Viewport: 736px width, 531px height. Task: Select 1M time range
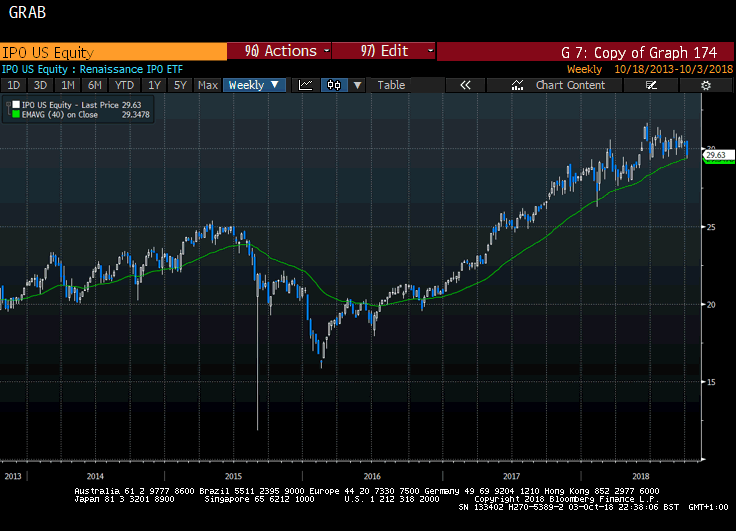click(x=68, y=85)
